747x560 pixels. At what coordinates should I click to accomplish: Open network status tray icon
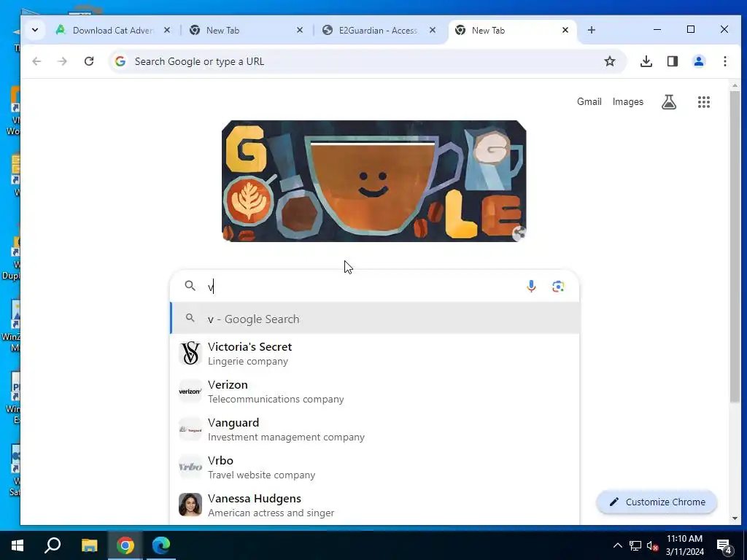click(635, 545)
